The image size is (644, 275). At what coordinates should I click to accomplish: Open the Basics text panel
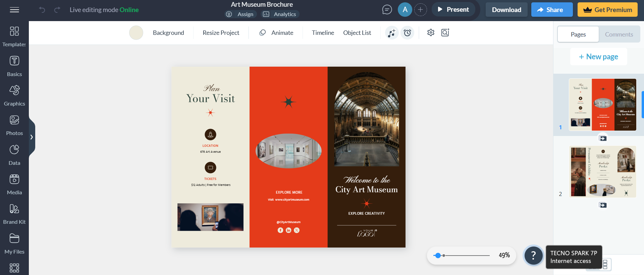[x=14, y=66]
